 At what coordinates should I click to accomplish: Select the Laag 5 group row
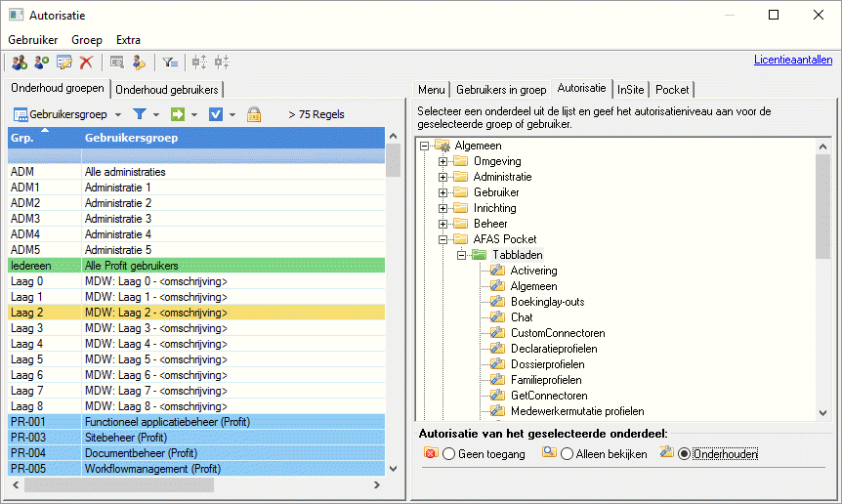click(196, 359)
